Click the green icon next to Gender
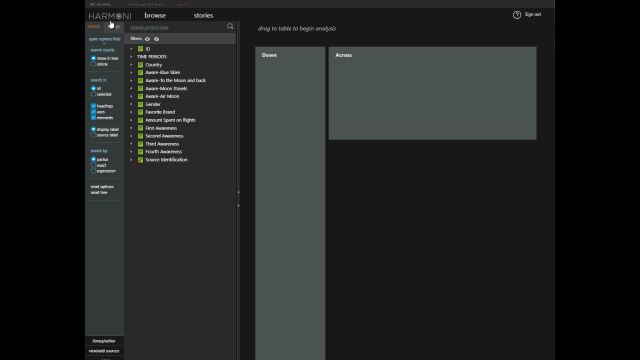The image size is (640, 360). tap(140, 104)
